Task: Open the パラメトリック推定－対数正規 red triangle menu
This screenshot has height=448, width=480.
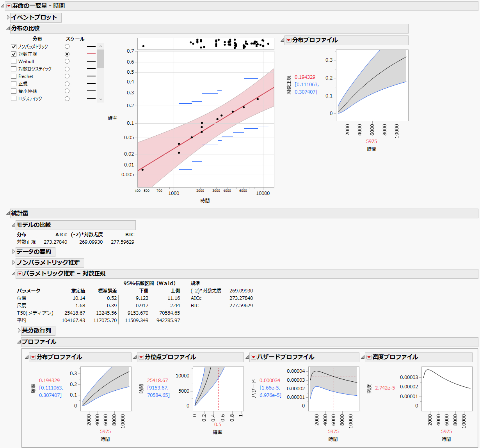Action: click(19, 274)
